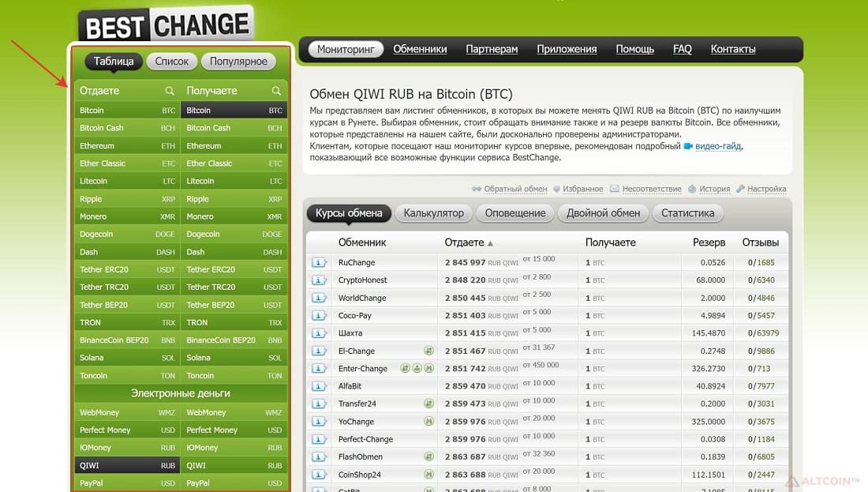868x492 pixels.
Task: Open the info icon for Perfect-Change
Action: (x=319, y=439)
